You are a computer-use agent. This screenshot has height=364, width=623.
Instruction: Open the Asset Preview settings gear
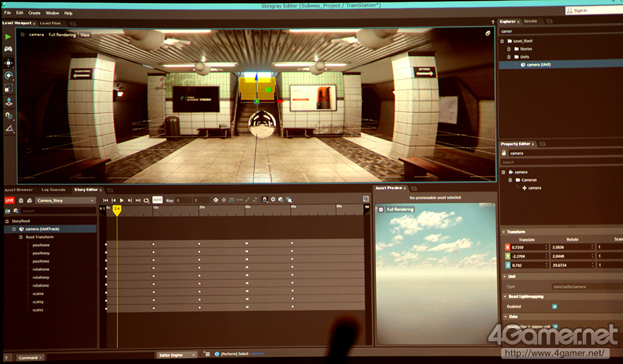381,209
